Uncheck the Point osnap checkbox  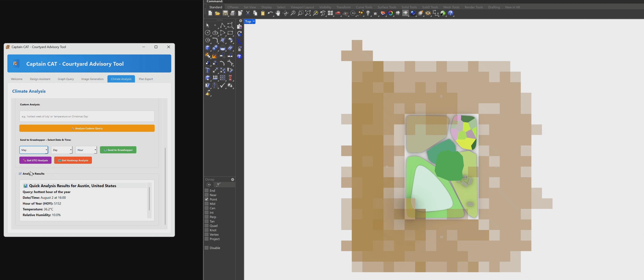click(x=206, y=199)
